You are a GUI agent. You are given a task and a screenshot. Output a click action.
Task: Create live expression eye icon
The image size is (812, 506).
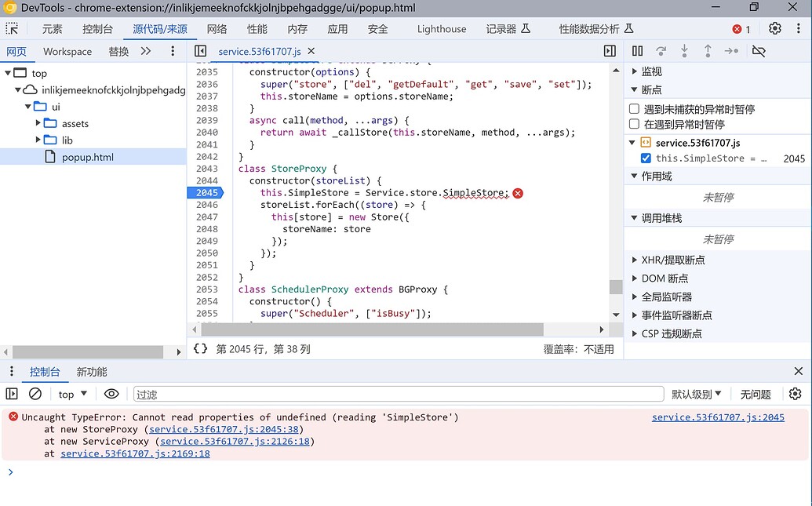point(111,394)
